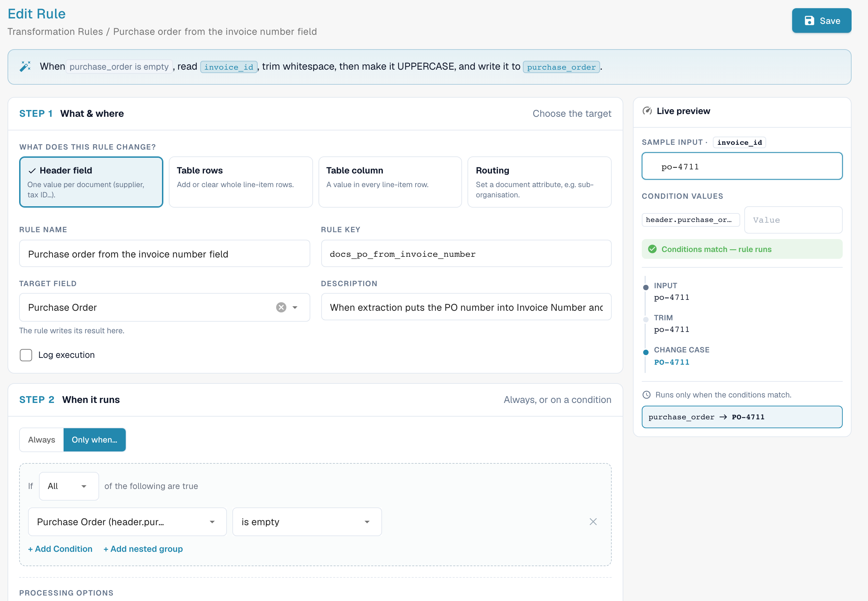
Task: Choose the Routing rule type
Action: (x=540, y=182)
